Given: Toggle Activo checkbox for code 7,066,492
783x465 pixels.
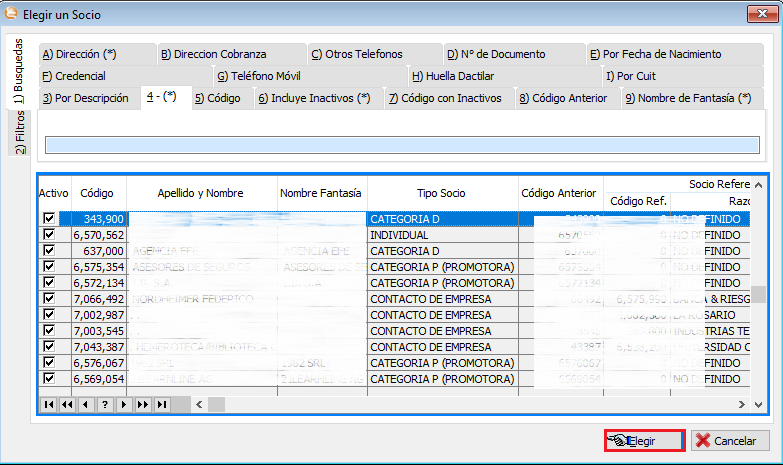Looking at the screenshot, I should pos(49,298).
